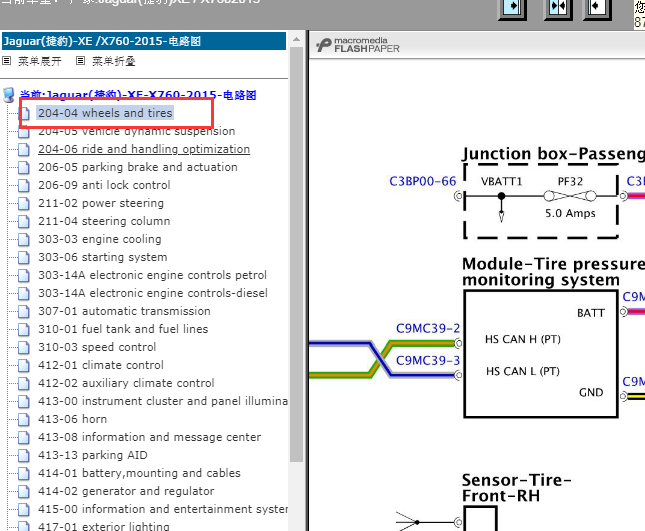
Task: Open 303-03 engine cooling
Action: click(100, 239)
